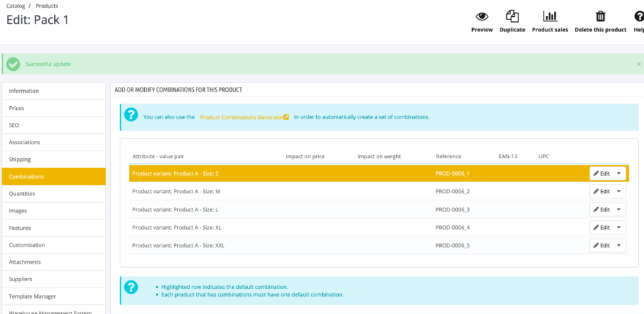This screenshot has width=644, height=314.
Task: Expand dropdown arrow for Size: M row
Action: click(x=618, y=191)
